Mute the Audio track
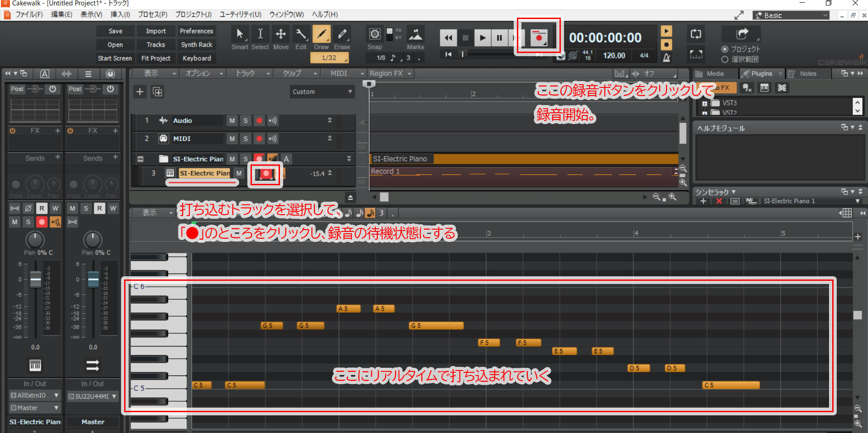Image resolution: width=868 pixels, height=433 pixels. point(231,120)
